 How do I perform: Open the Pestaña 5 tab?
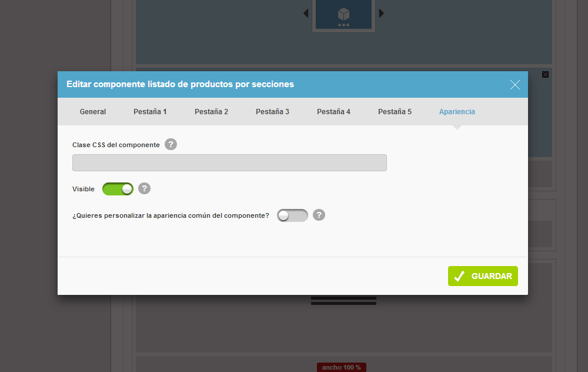pyautogui.click(x=395, y=112)
